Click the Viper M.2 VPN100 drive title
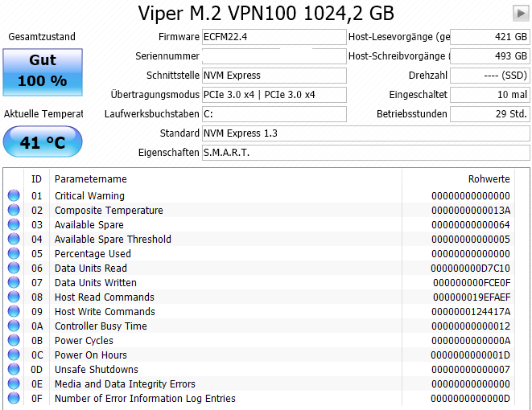Screen dimensions: 532x410 point(266,14)
